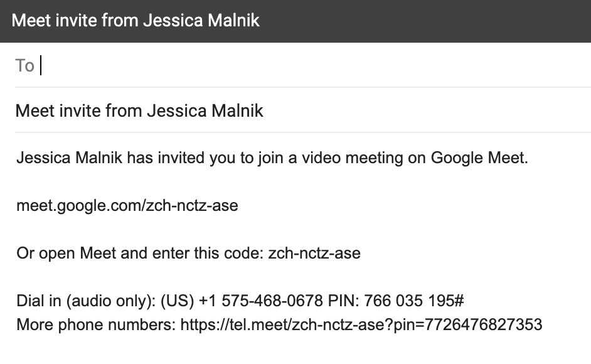Viewport: 591px width, 364px height.
Task: Click the PIN 766 035 195# text
Action: 413,301
